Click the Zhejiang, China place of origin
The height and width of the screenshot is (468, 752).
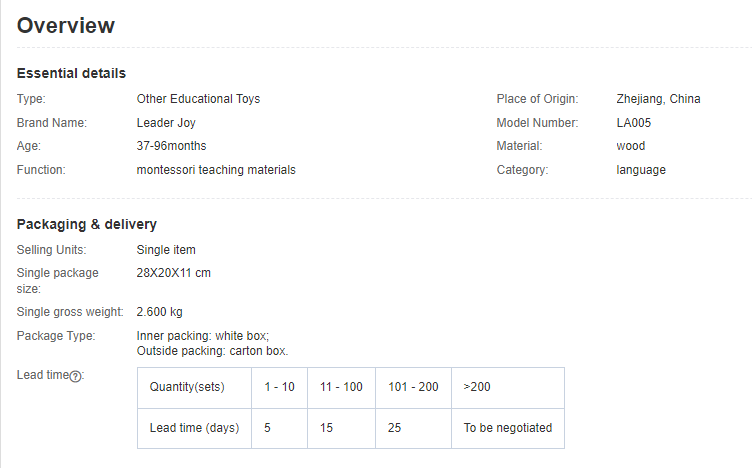pos(658,99)
